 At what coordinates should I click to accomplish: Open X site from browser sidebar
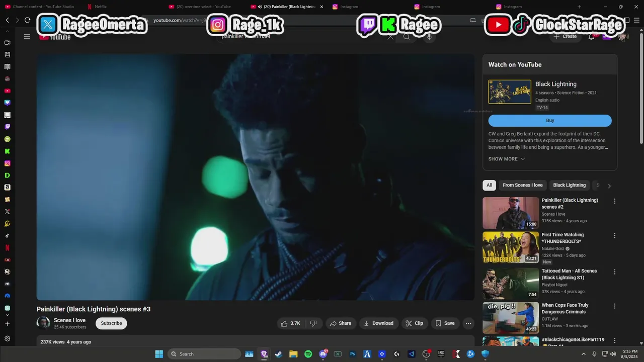[x=7, y=212]
